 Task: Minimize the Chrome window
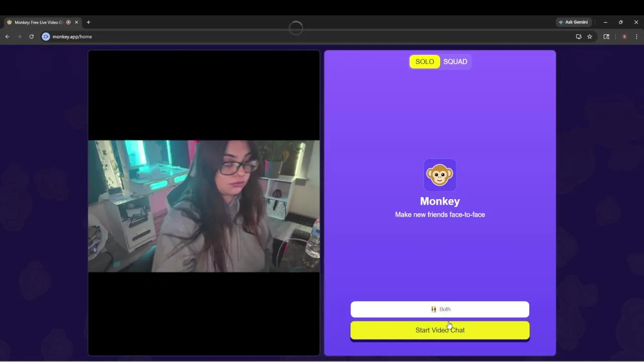[605, 22]
